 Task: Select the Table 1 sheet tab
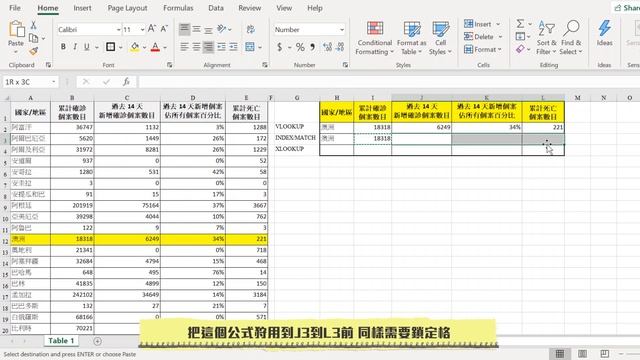61,340
